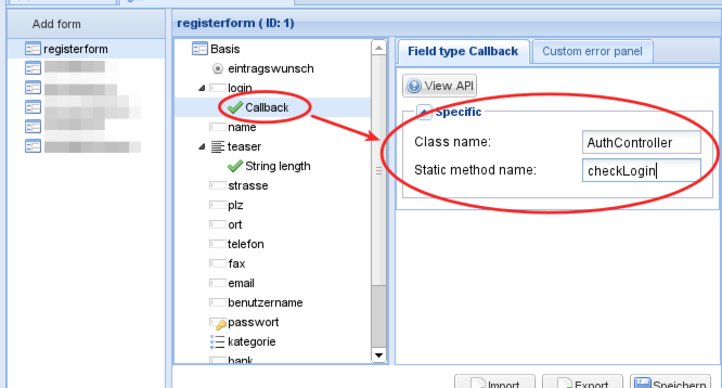Click the green checkmark beside String length
Image resolution: width=722 pixels, height=388 pixels.
[235, 166]
